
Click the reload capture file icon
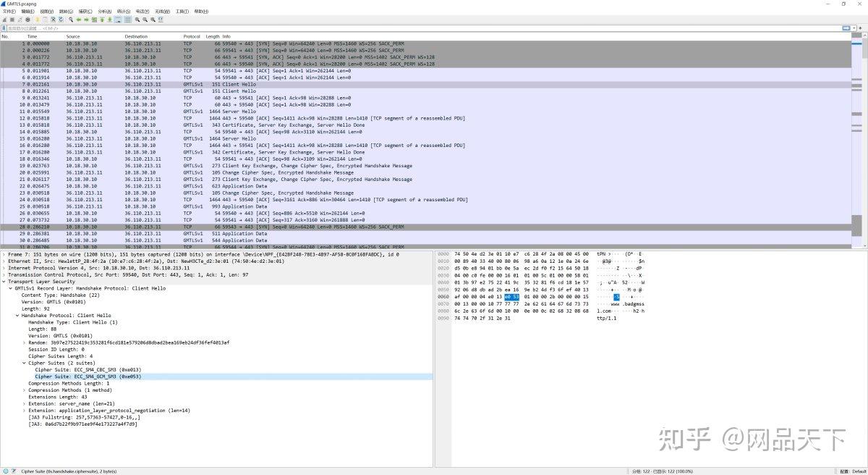[61, 20]
